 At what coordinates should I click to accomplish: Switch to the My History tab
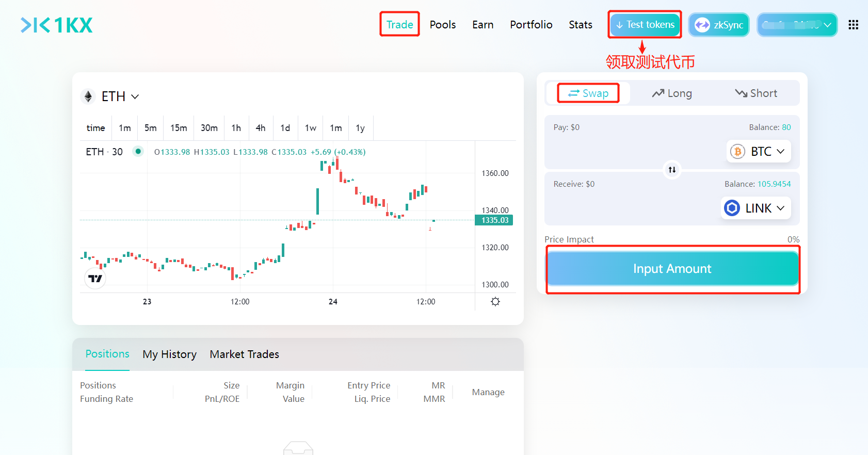point(169,354)
